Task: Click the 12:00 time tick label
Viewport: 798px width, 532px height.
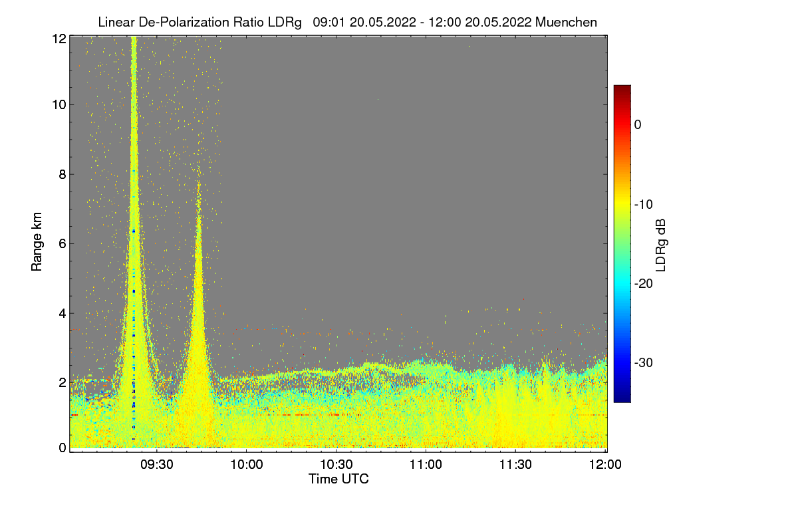Action: [x=604, y=464]
